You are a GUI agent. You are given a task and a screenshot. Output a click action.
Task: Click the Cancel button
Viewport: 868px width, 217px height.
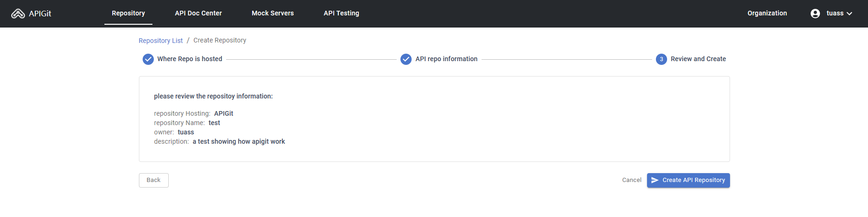point(632,180)
